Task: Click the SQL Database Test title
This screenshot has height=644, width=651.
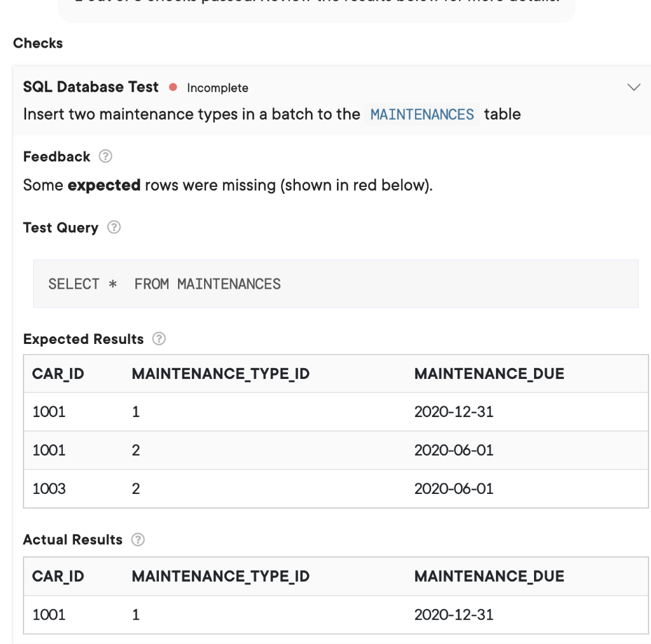Action: pyautogui.click(x=90, y=86)
